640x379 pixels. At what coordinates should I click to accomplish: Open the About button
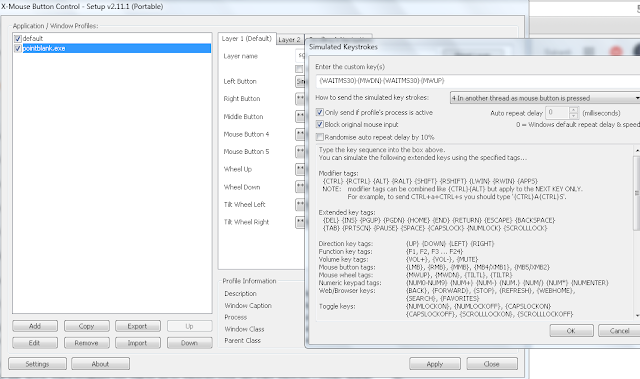pyautogui.click(x=100, y=364)
